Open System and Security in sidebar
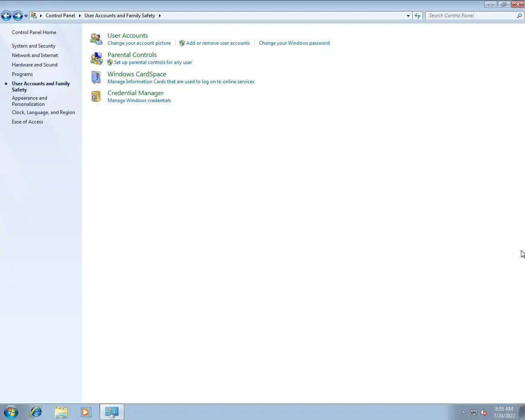 [34, 46]
